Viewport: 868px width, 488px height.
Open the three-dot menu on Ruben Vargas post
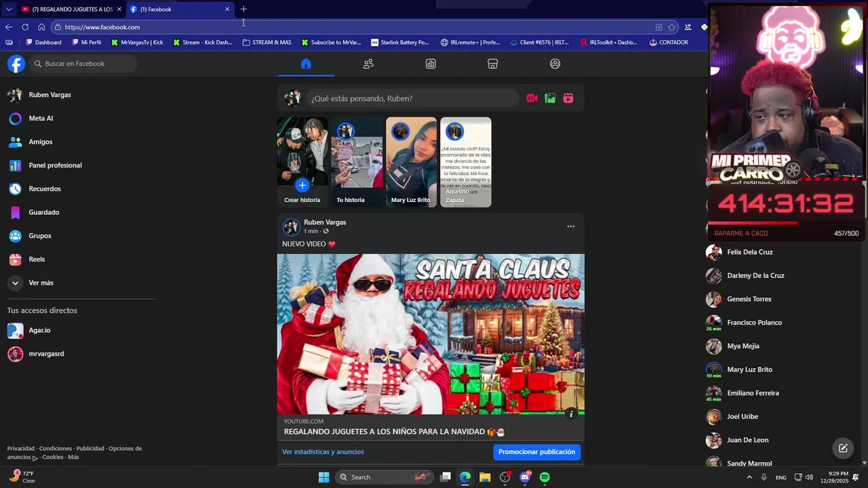571,226
